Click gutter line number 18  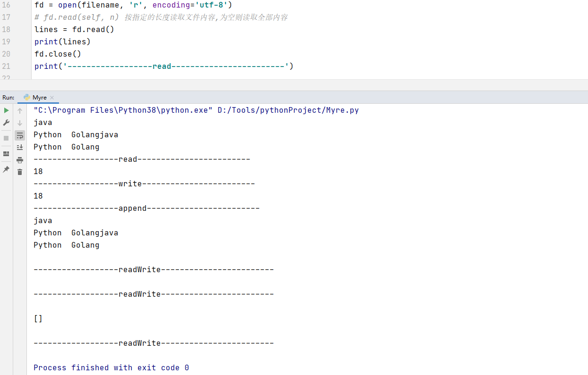6,30
